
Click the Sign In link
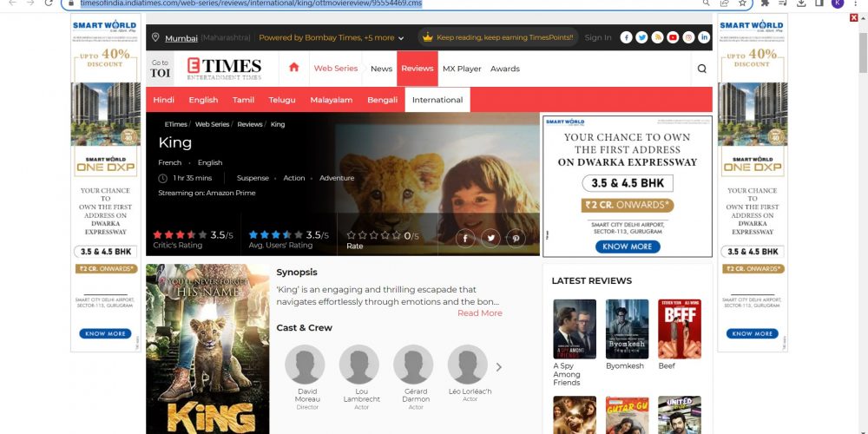pyautogui.click(x=598, y=37)
